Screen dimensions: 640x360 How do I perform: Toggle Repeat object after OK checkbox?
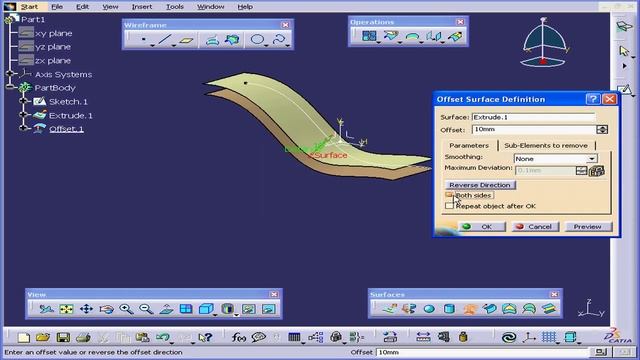pyautogui.click(x=449, y=206)
